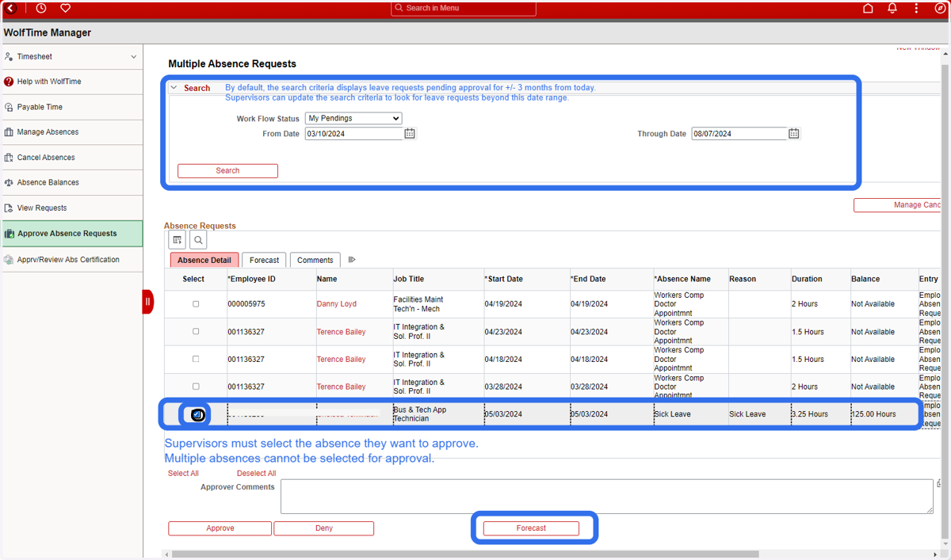Open recently visited clock icon
This screenshot has height=560, width=951.
pos(41,8)
